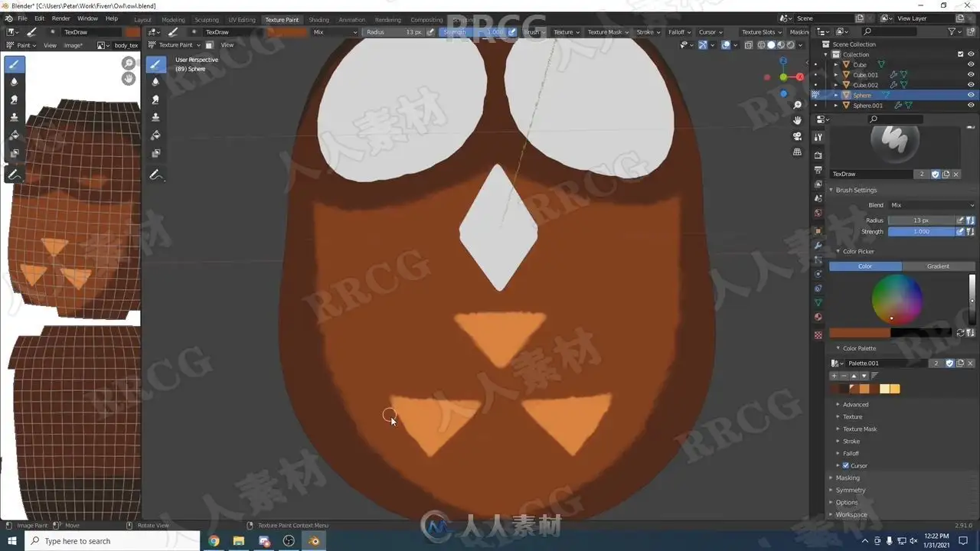Expand the Sphere.001 object in outliner
The height and width of the screenshot is (551, 980).
[x=836, y=106]
